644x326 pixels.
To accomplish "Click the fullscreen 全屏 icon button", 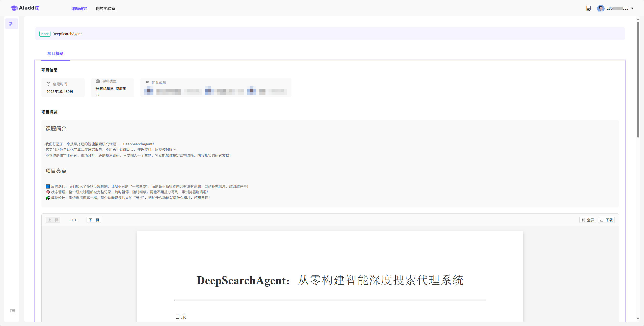I will tap(587, 220).
